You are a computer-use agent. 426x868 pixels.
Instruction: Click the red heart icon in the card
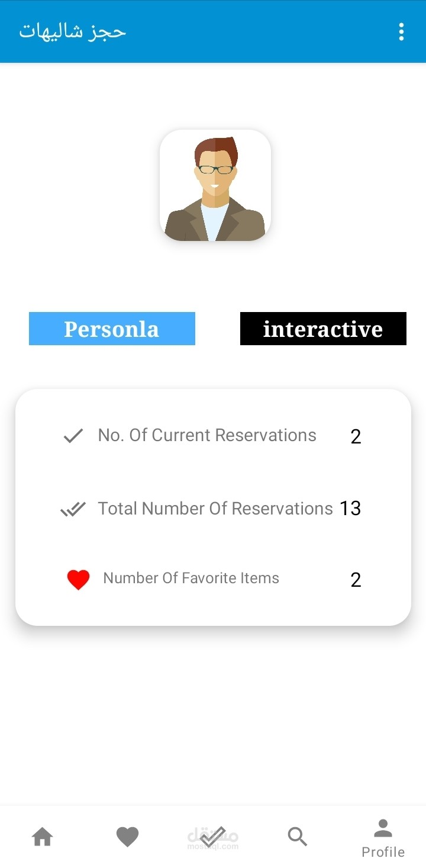[78, 580]
